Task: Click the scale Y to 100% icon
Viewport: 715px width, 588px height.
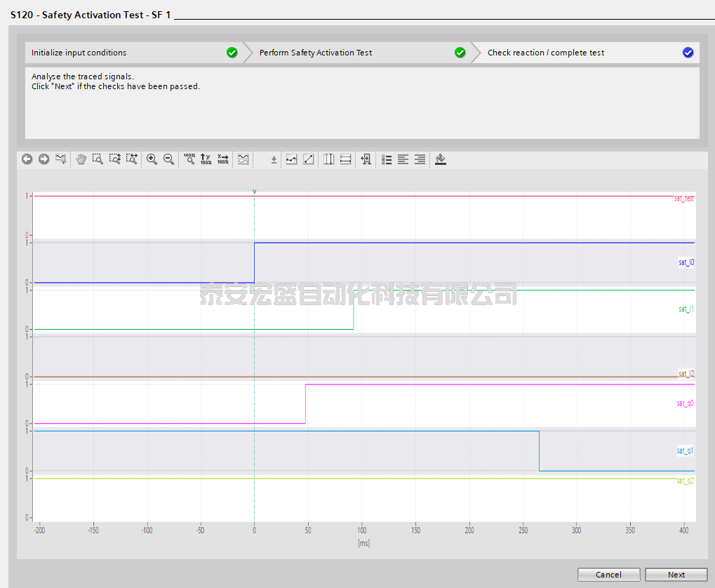Action: [x=206, y=159]
